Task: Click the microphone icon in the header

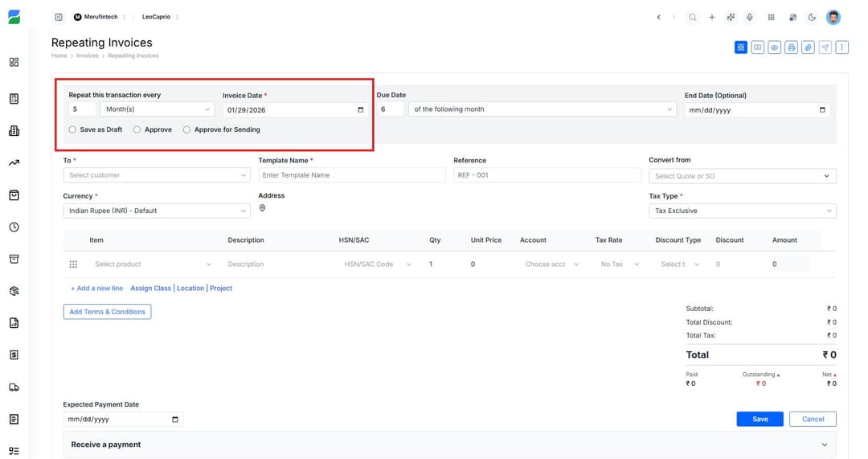Action: (750, 17)
